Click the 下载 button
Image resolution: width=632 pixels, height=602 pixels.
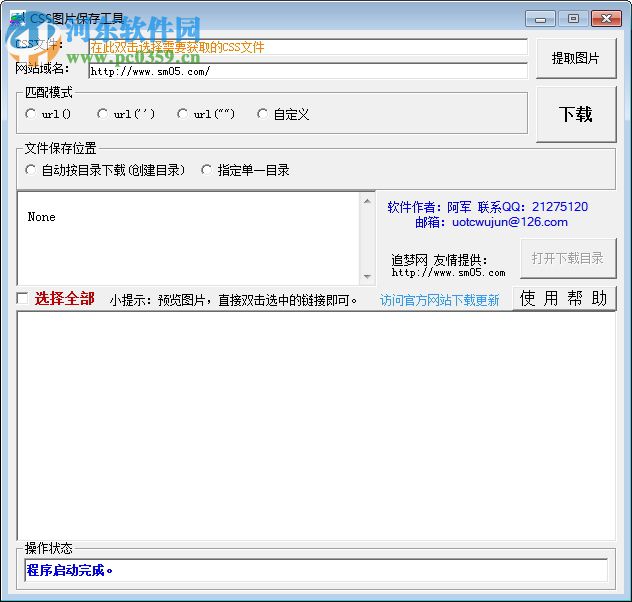(576, 114)
